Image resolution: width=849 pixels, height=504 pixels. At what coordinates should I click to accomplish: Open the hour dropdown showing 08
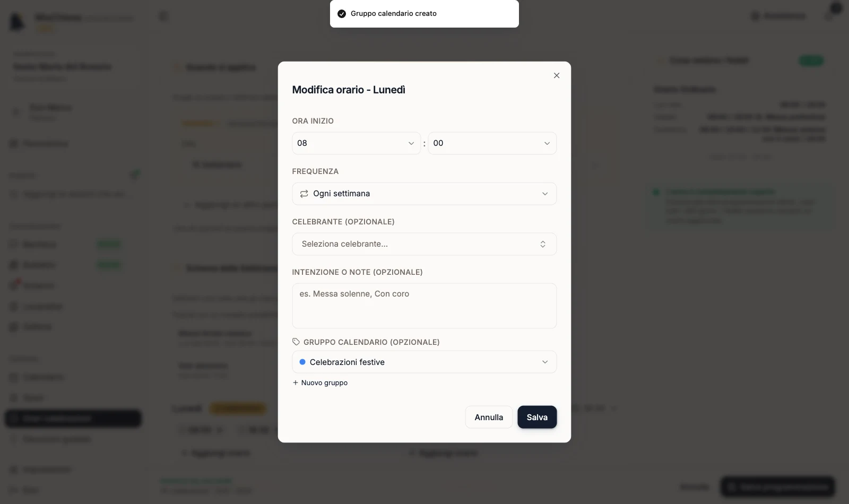tap(356, 143)
